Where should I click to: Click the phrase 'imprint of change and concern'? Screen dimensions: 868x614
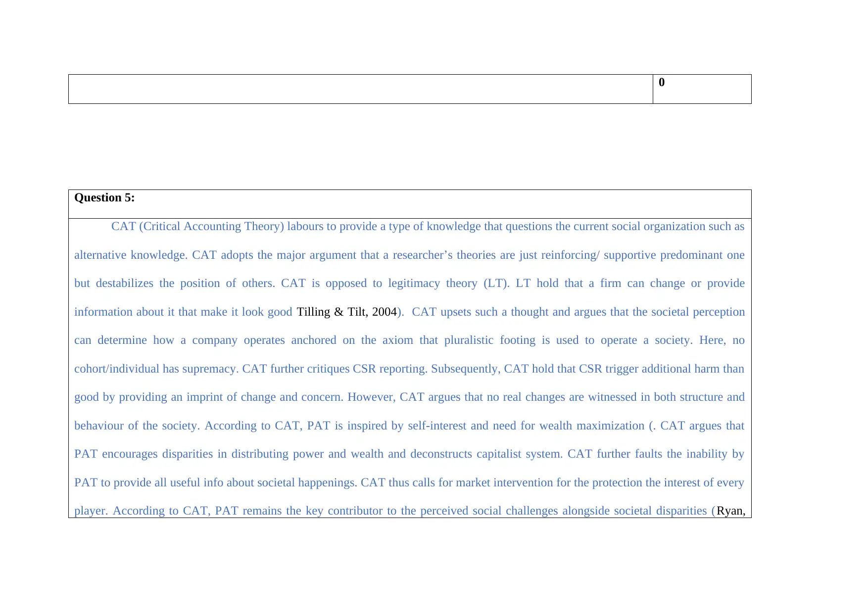(264, 397)
